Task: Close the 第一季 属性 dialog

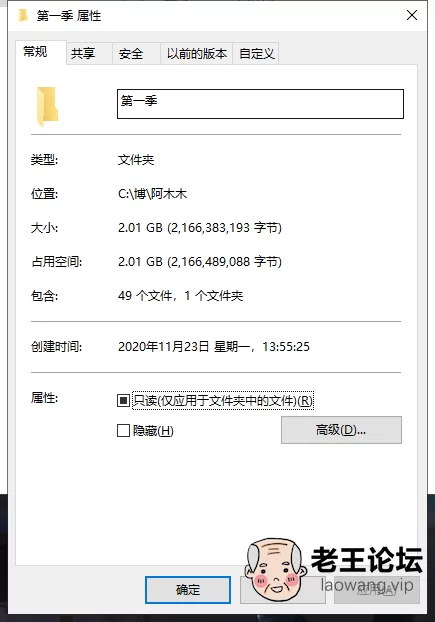Action: (x=412, y=15)
